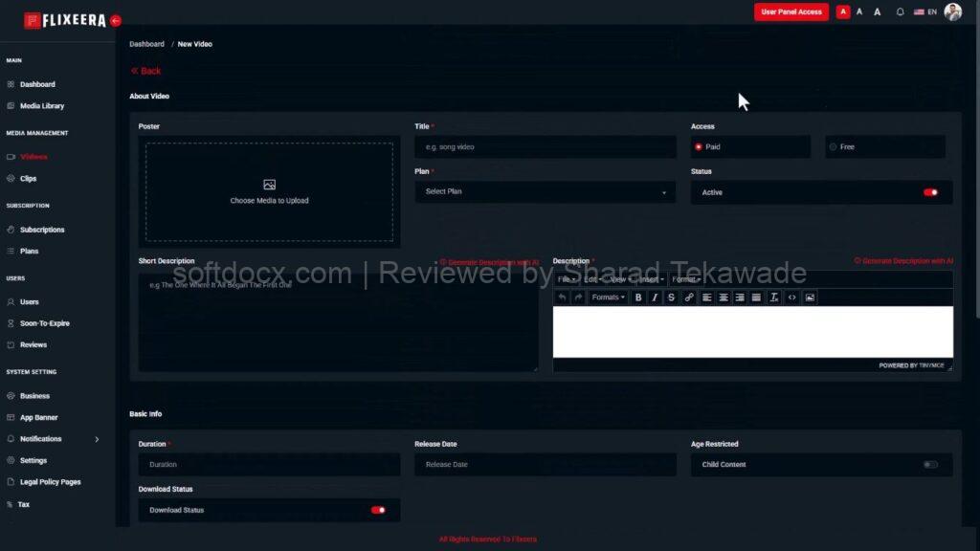Insert an image in the description editor

(809, 298)
